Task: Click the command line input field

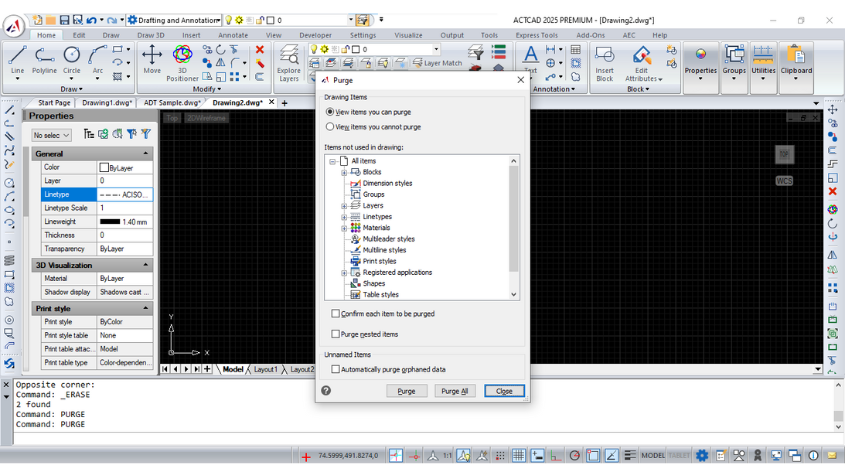Action: 423,438
